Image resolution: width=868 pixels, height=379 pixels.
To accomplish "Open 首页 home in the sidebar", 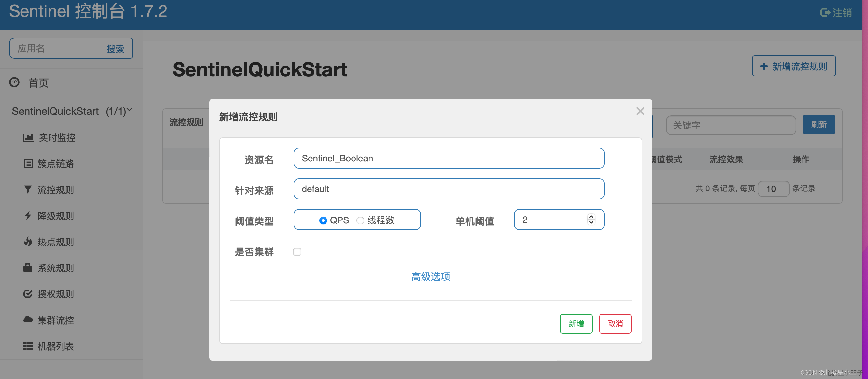I will coord(38,83).
